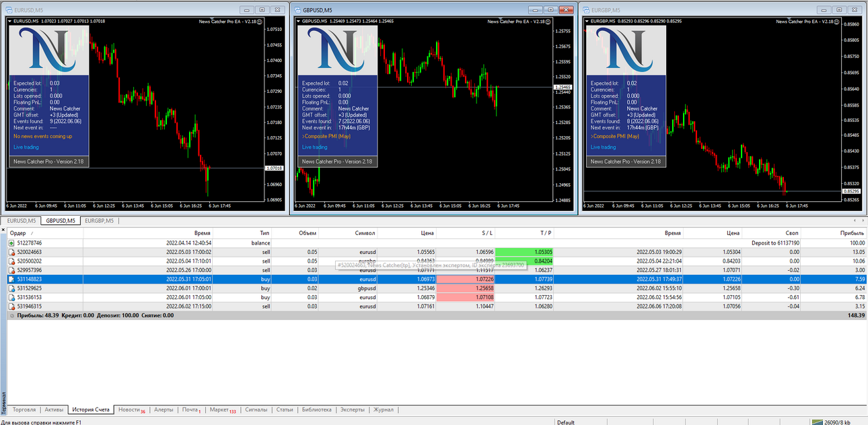Select the gbpusd symbol cell
The height and width of the screenshot is (425, 868).
pos(347,288)
